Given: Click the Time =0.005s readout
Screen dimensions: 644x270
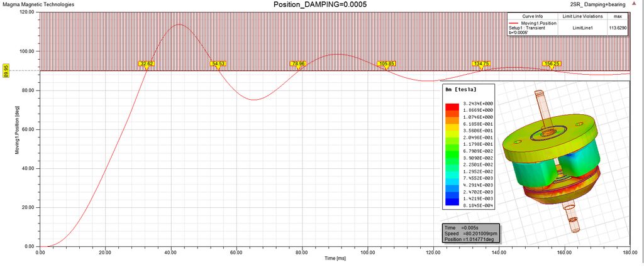Looking at the screenshot, I should (x=461, y=227).
